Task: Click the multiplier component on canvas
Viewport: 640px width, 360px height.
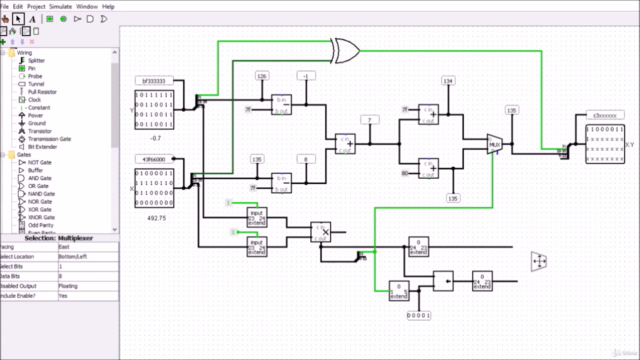Action: [320, 232]
